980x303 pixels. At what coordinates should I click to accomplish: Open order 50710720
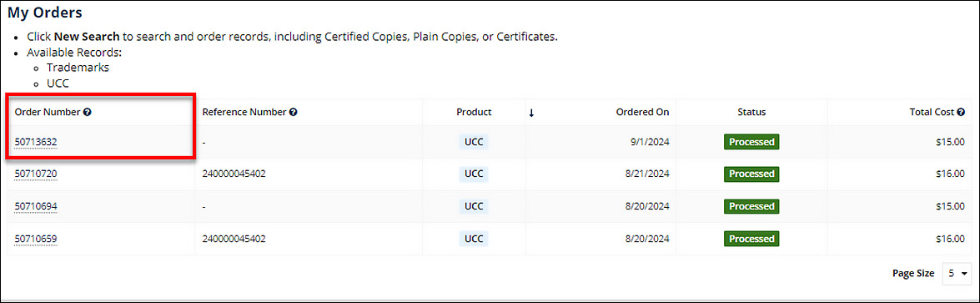pyautogui.click(x=36, y=174)
